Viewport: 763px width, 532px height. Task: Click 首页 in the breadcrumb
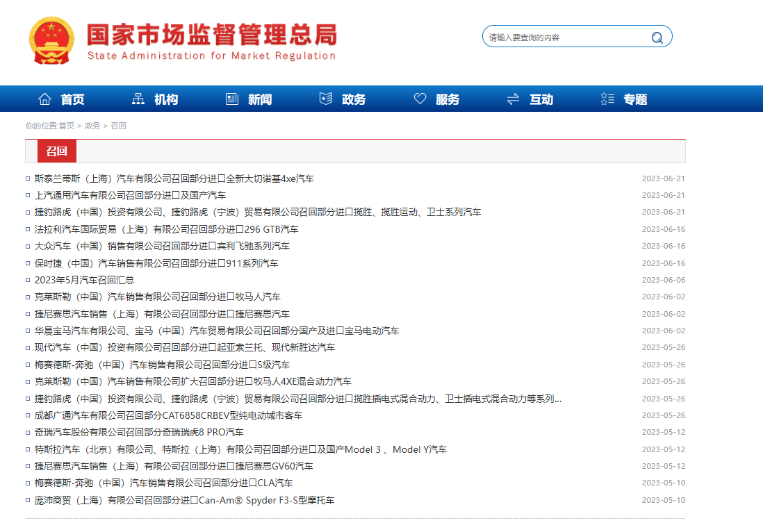point(67,126)
